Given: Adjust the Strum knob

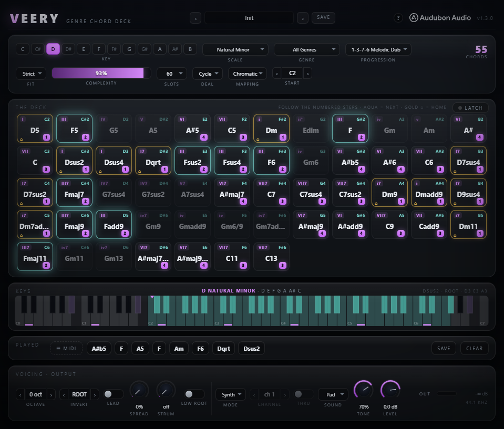Looking at the screenshot, I should point(166,391).
